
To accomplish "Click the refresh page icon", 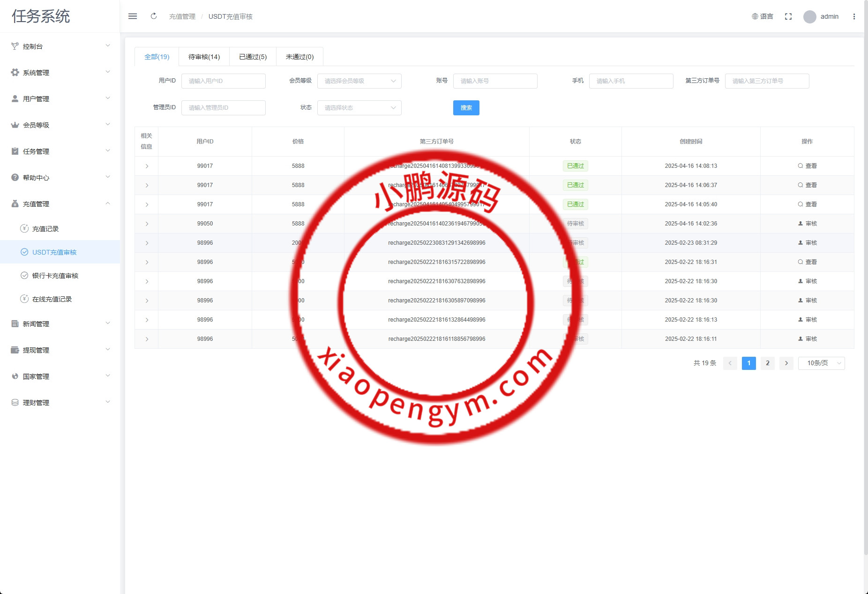I will (154, 16).
